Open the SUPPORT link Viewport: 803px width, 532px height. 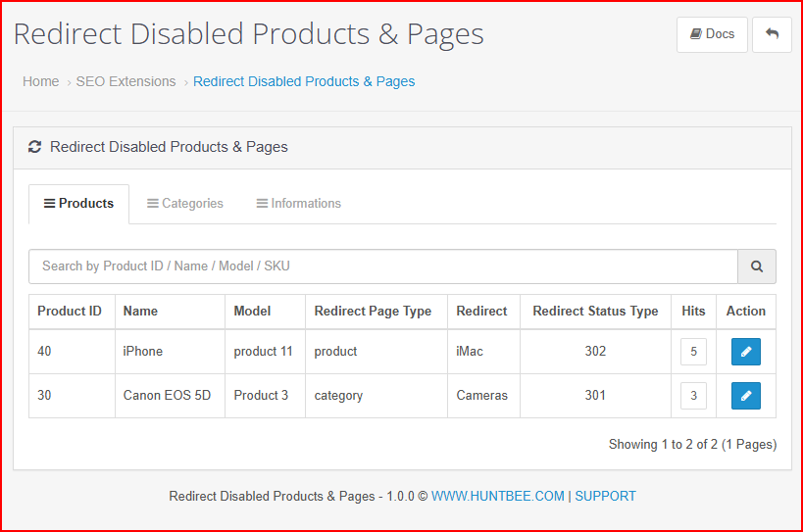click(605, 496)
